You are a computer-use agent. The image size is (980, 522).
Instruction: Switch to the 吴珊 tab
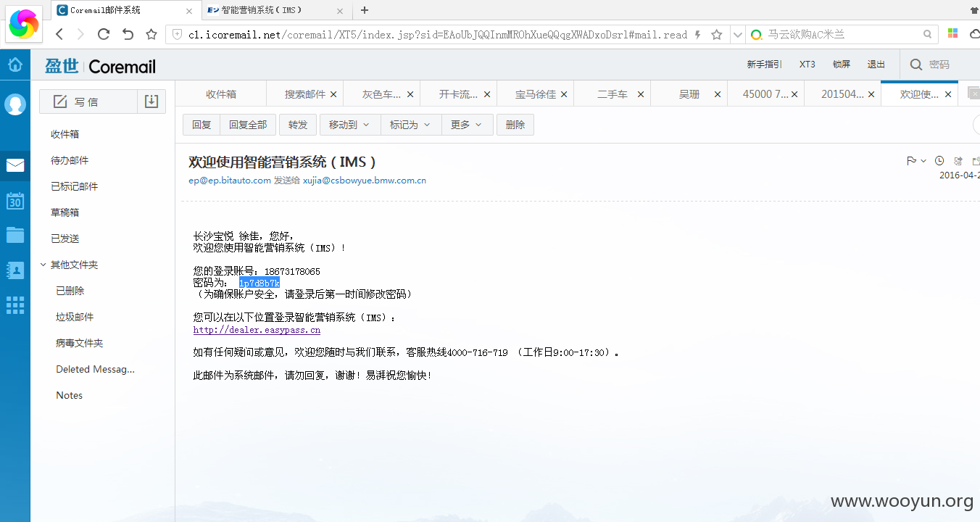click(689, 94)
